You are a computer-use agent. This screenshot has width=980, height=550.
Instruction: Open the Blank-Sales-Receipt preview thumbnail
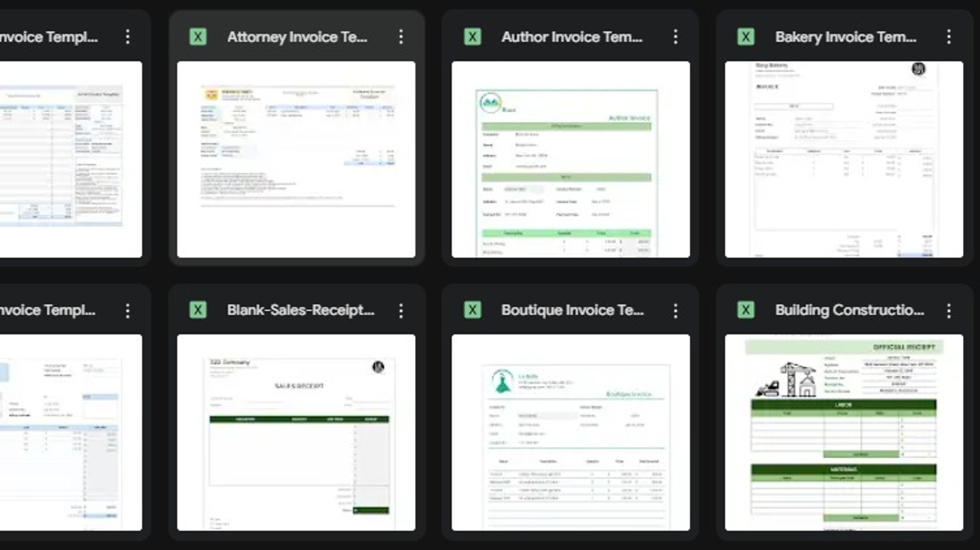click(x=296, y=433)
